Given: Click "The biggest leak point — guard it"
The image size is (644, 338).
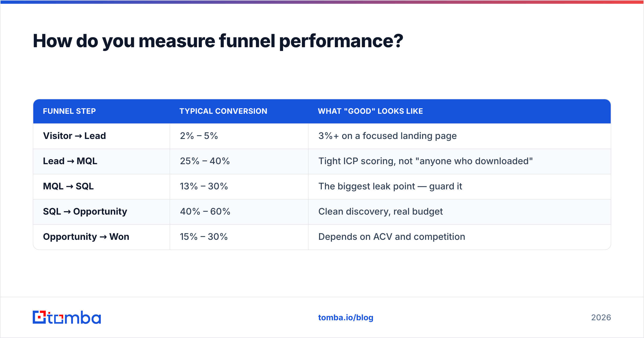Looking at the screenshot, I should tap(390, 186).
